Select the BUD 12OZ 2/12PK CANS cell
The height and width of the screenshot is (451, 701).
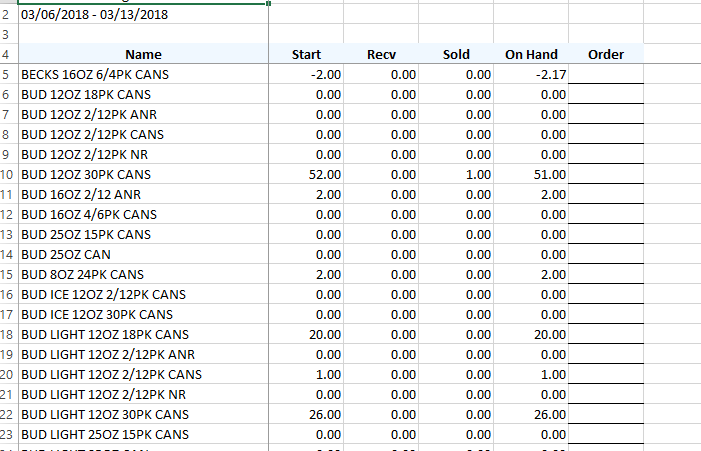(x=144, y=134)
